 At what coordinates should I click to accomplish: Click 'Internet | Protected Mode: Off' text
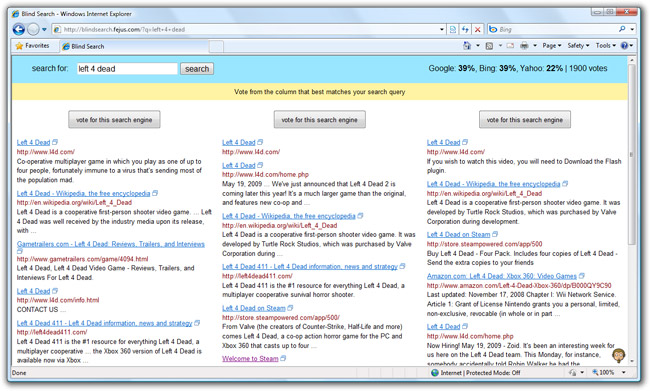480,373
